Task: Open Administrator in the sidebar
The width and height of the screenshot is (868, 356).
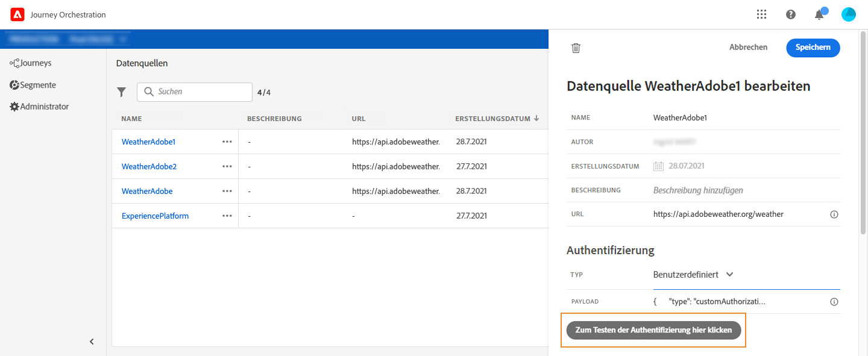Action: click(x=39, y=107)
